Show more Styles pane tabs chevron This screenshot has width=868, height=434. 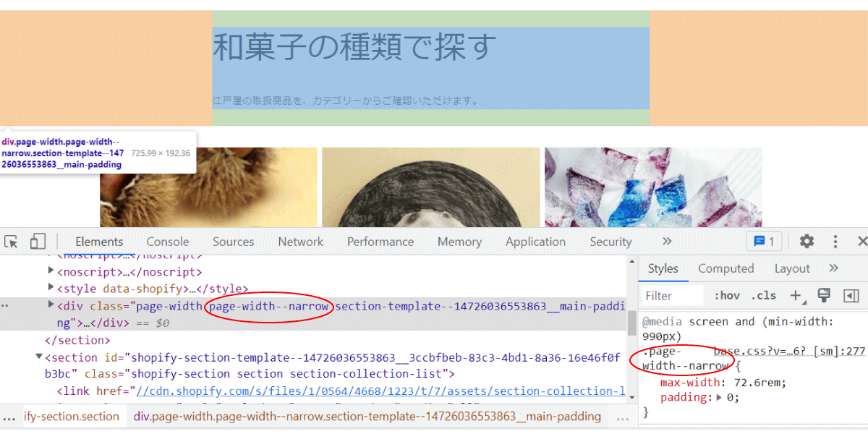[833, 268]
